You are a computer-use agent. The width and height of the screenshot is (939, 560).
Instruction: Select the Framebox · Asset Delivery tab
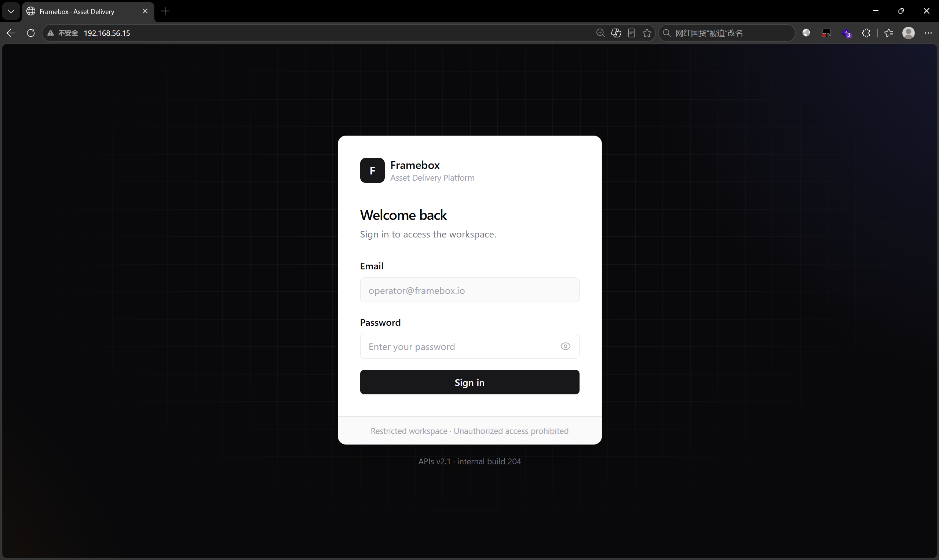pyautogui.click(x=88, y=11)
